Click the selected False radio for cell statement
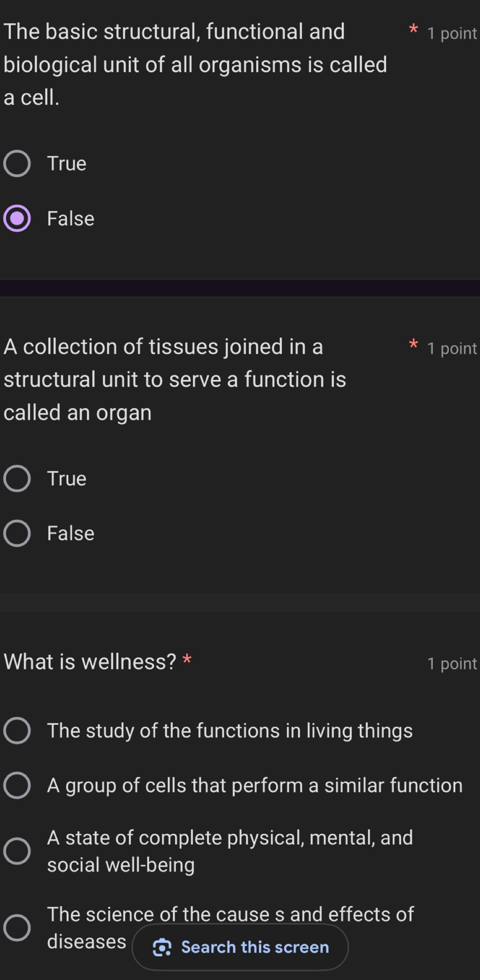This screenshot has height=980, width=480. point(17,219)
